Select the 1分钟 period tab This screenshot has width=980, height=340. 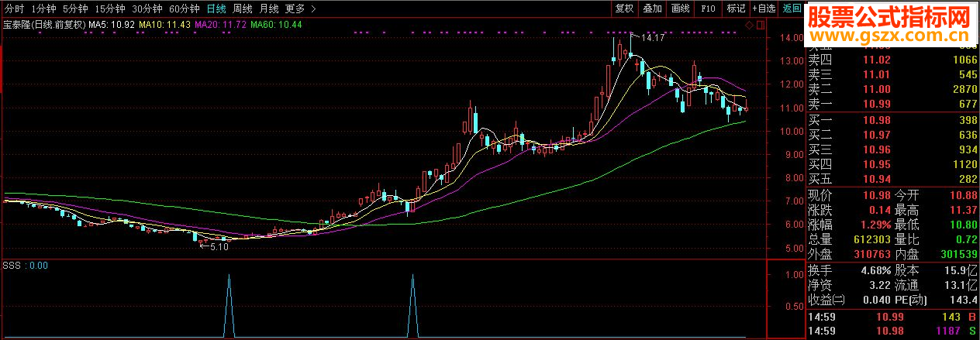(44, 9)
